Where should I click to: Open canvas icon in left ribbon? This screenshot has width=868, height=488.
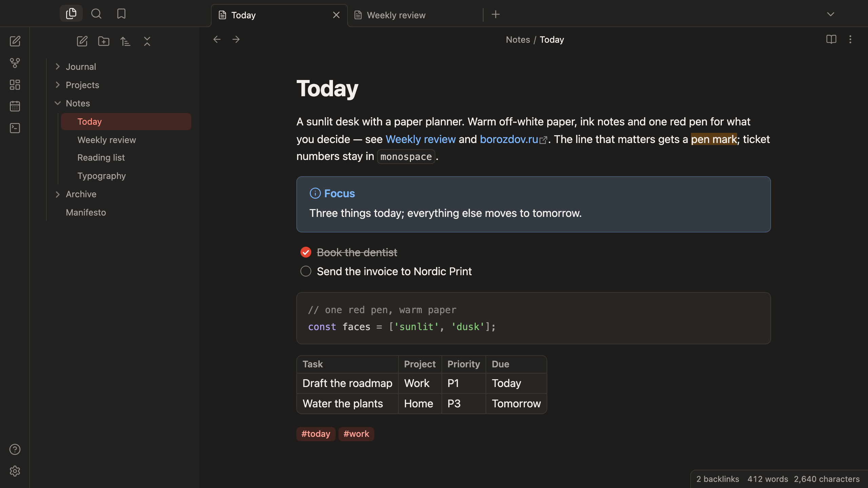pos(15,85)
